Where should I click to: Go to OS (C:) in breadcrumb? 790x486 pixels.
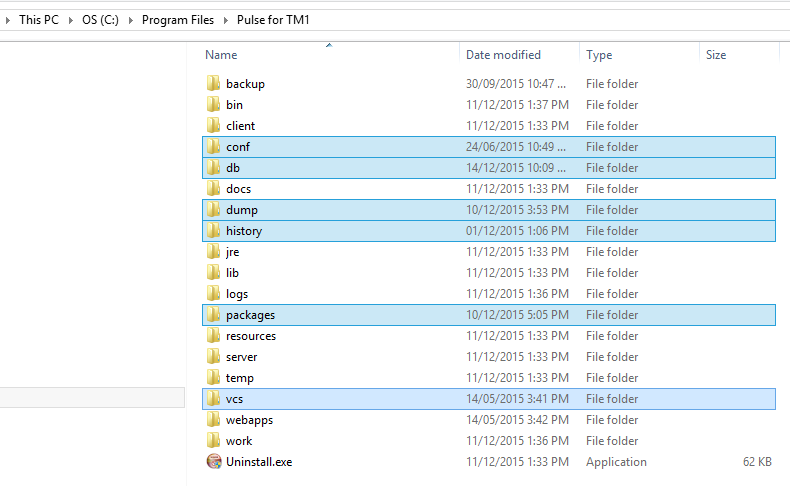(101, 20)
